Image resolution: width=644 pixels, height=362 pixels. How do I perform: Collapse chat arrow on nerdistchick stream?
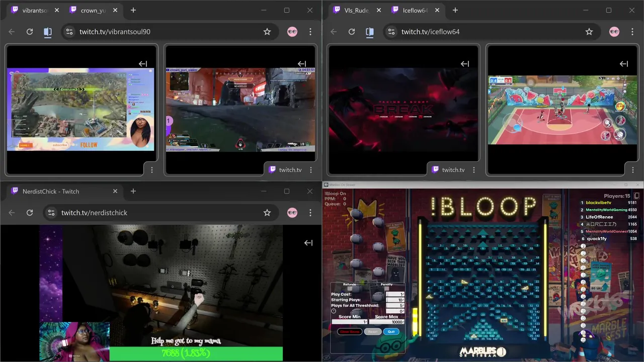tap(308, 243)
